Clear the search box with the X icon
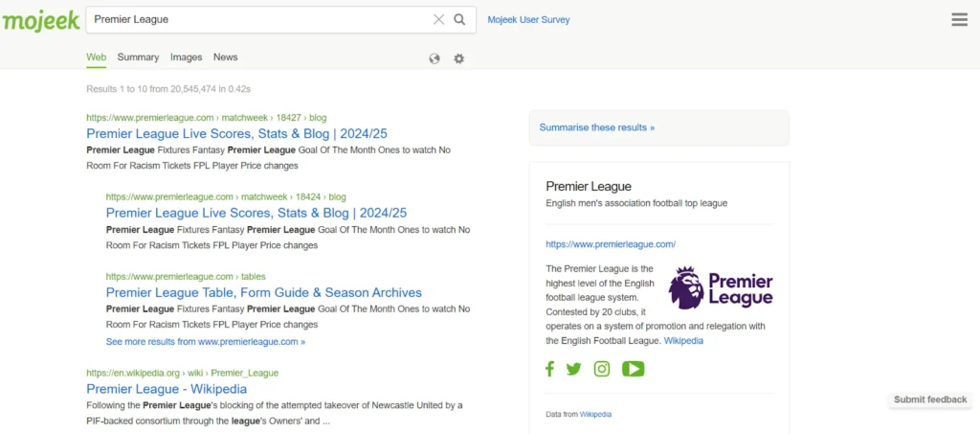Screen dimensions: 980x434 pos(438,19)
